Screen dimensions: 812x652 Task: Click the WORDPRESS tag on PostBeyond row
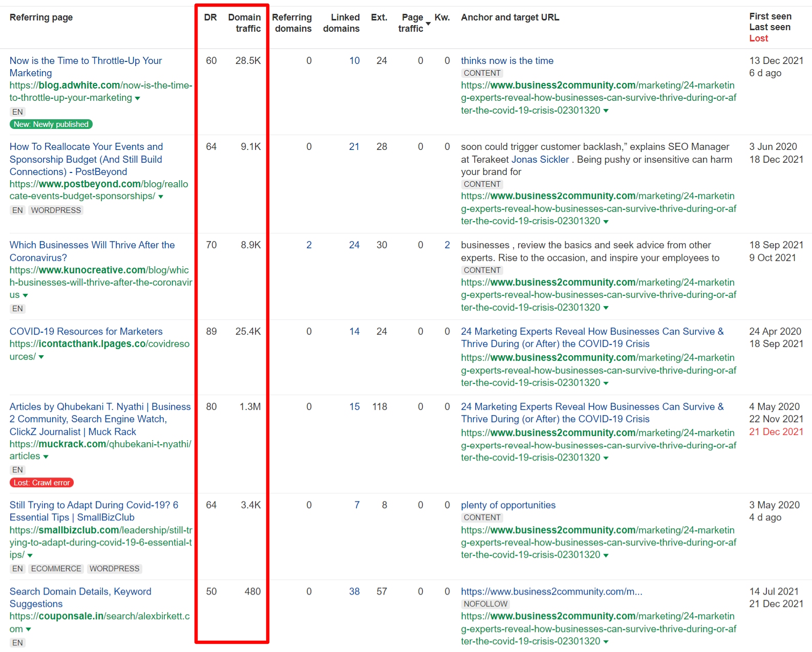coord(56,210)
